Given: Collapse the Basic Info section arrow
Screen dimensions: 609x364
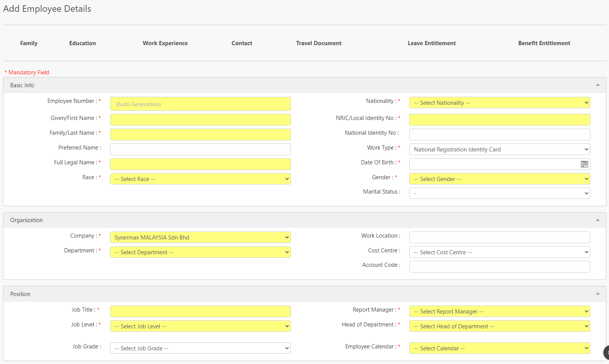Looking at the screenshot, I should [598, 85].
